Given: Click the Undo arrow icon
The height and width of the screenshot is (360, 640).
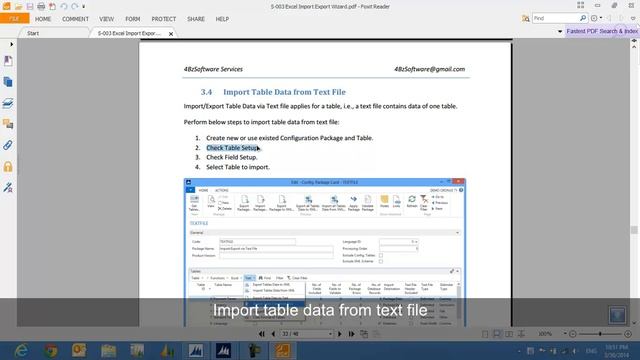Looking at the screenshot, I should [64, 7].
